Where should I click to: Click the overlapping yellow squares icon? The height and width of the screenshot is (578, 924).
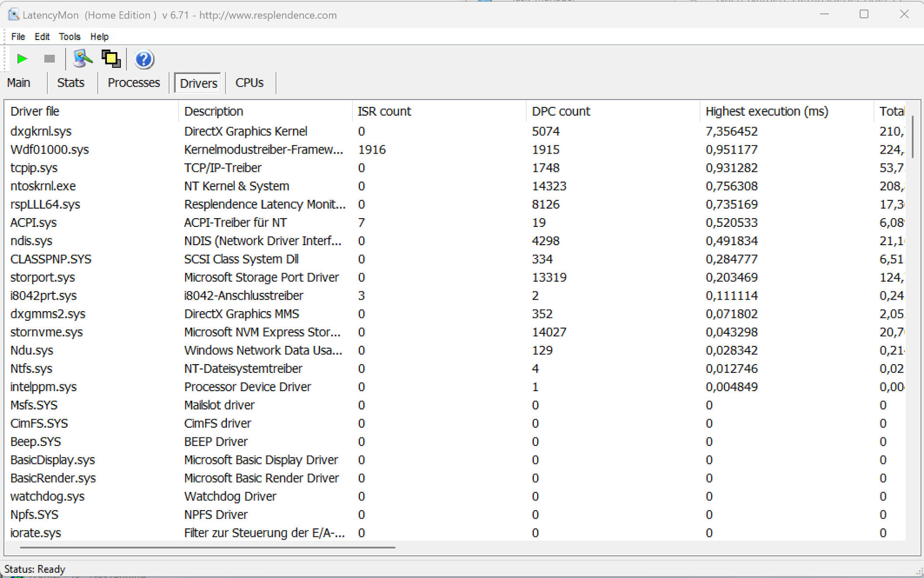coord(111,59)
